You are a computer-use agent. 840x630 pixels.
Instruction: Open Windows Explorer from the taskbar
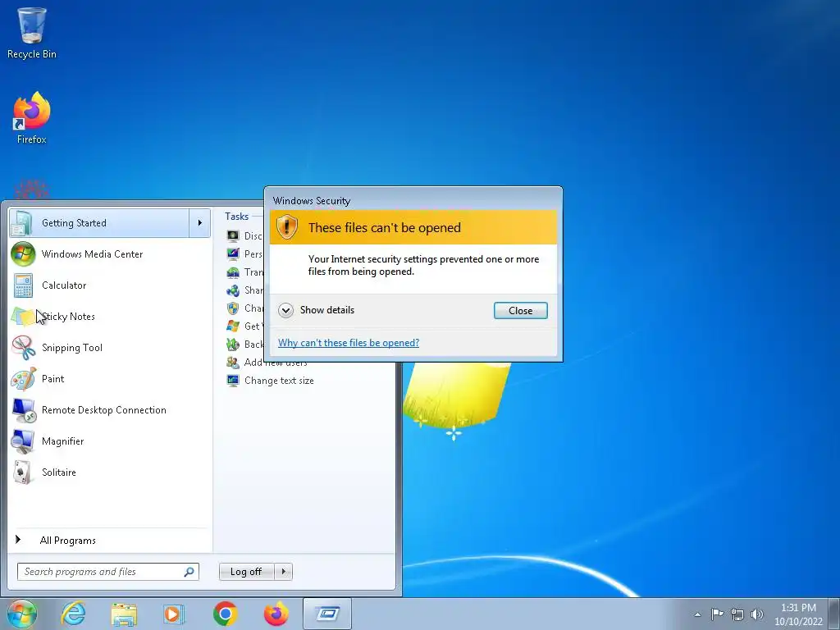click(124, 614)
